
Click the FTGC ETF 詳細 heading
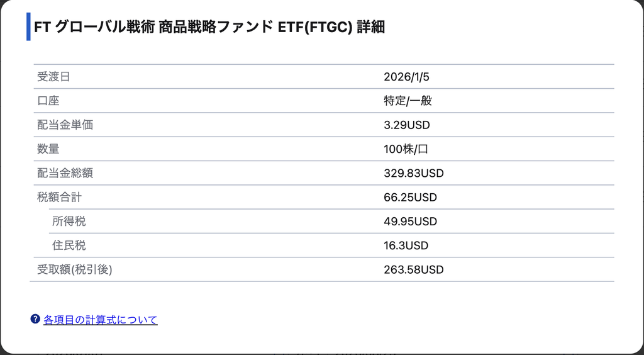coord(209,27)
